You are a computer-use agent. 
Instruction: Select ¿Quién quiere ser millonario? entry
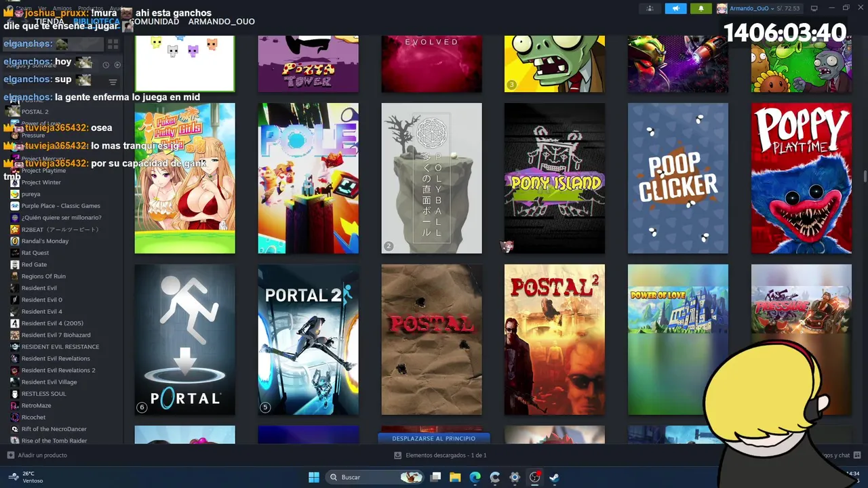pyautogui.click(x=62, y=218)
